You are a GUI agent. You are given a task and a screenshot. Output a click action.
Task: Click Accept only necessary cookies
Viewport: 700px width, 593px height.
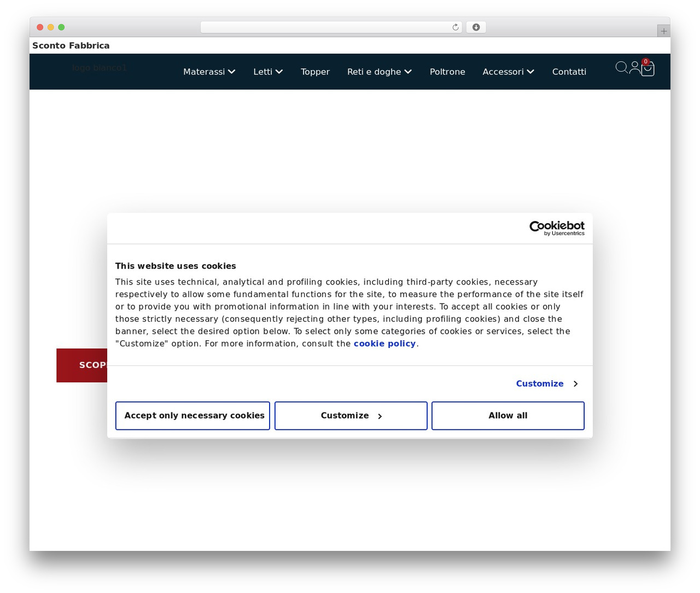tap(192, 416)
